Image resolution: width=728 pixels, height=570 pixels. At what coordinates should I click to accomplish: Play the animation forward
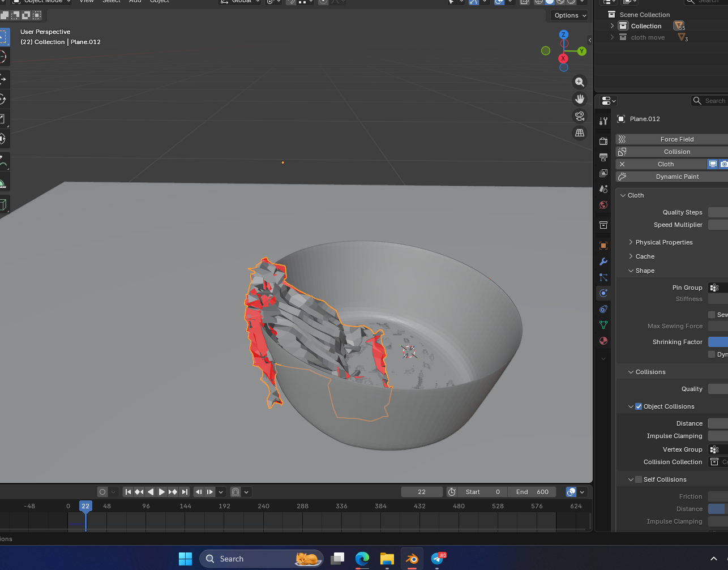[x=162, y=492]
